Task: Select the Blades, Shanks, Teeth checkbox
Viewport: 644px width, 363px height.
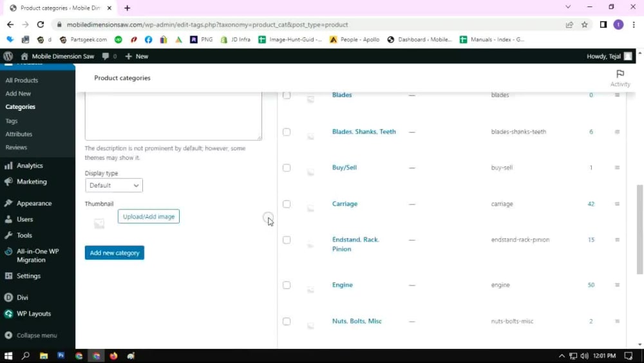Action: 287,132
